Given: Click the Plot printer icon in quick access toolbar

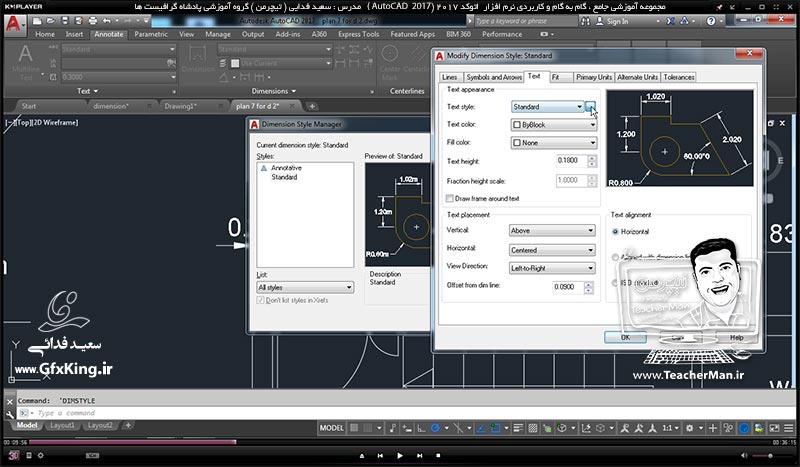Looking at the screenshot, I should point(92,21).
